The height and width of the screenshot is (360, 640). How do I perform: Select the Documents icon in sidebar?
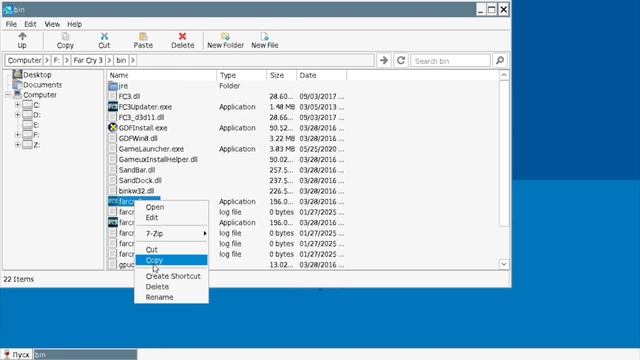coord(17,84)
